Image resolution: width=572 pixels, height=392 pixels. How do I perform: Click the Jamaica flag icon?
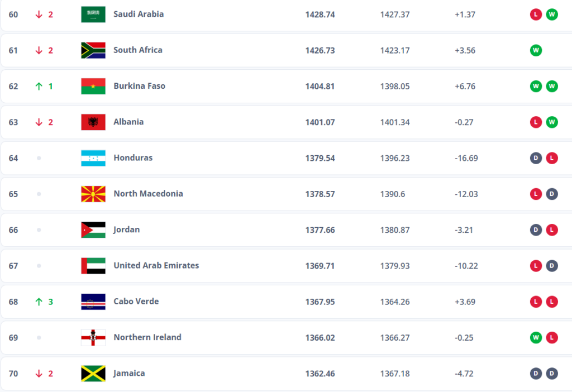point(93,374)
